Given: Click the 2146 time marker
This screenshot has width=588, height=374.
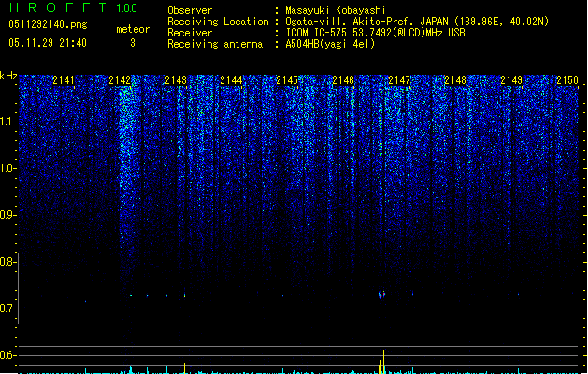Looking at the screenshot, I should (343, 80).
